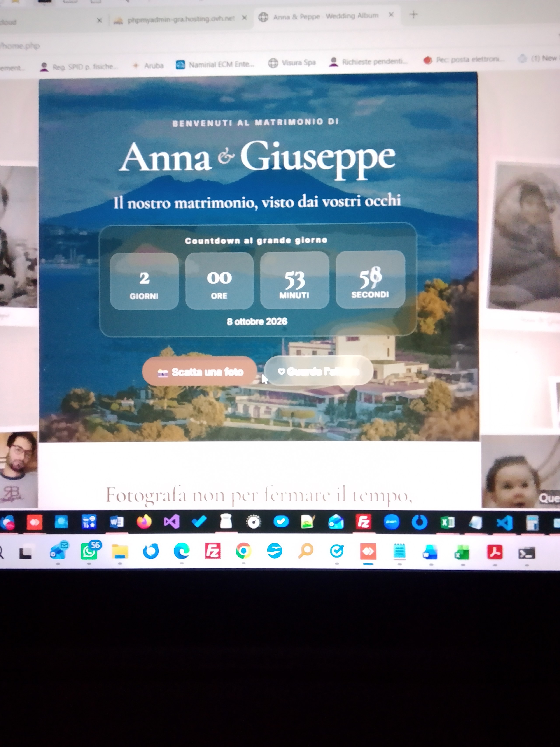Image resolution: width=560 pixels, height=747 pixels.
Task: Open the Richieste pendenti bookmark
Action: pos(369,62)
